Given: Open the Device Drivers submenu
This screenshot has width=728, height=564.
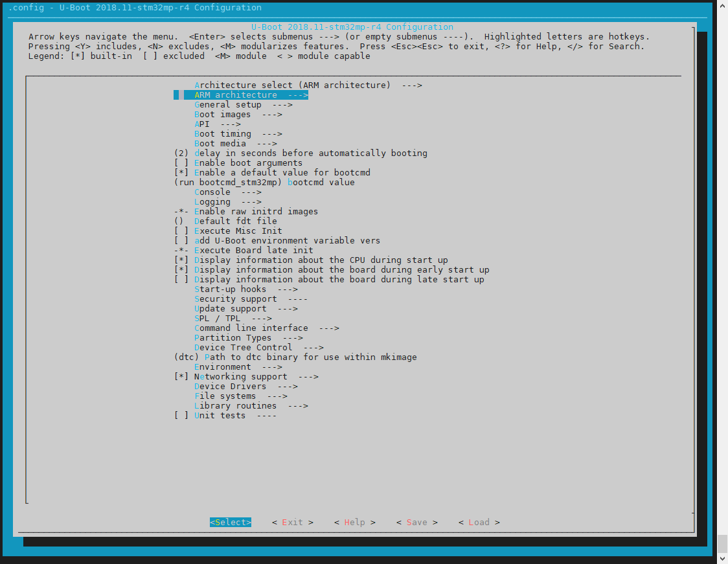Looking at the screenshot, I should point(230,386).
